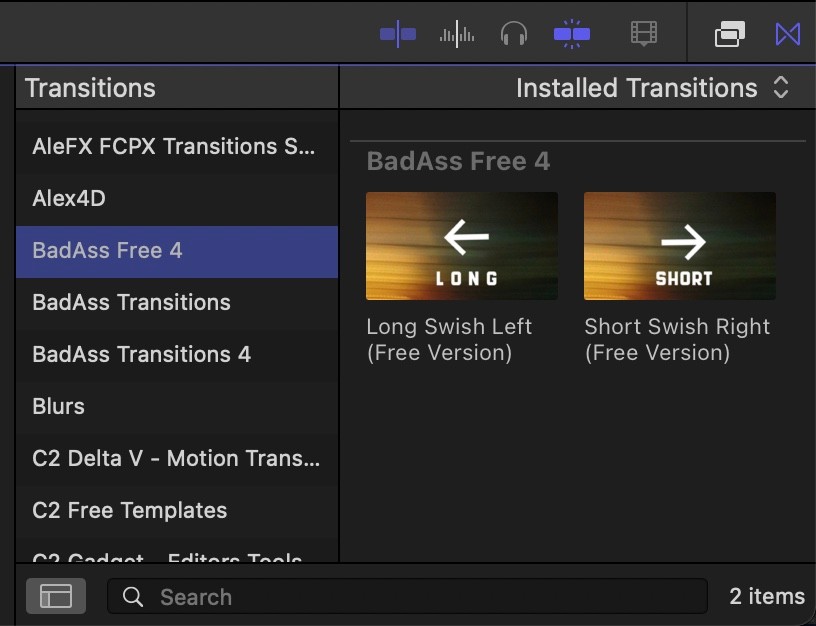Toggle audio skimming waveform icon
Viewport: 816px width, 626px height.
(456, 34)
